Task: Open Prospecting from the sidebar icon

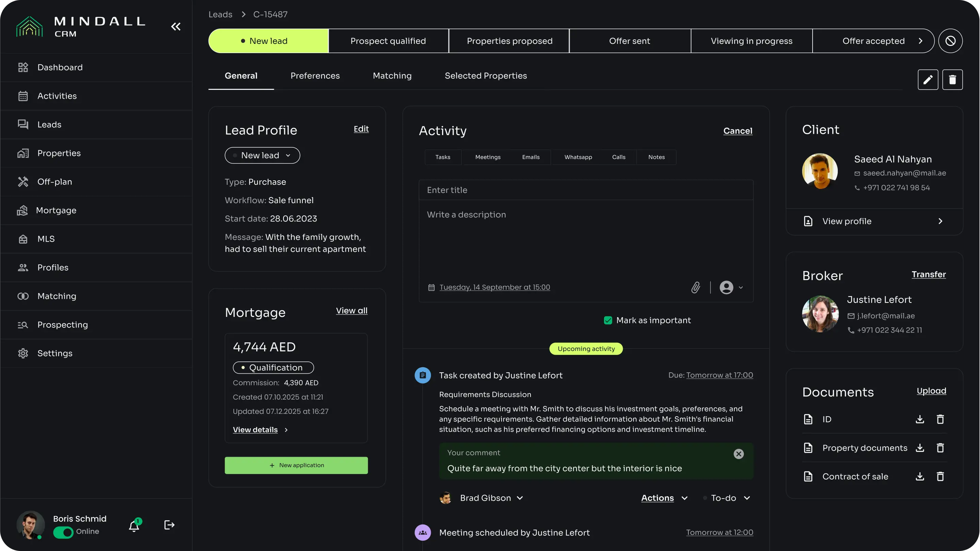Action: point(23,325)
